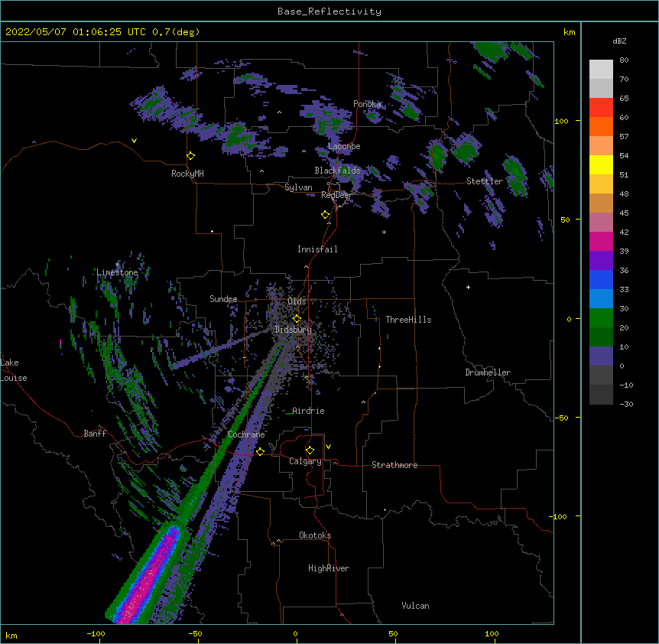Click the Lacombe town label
The height and width of the screenshot is (644, 659).
coord(344,146)
